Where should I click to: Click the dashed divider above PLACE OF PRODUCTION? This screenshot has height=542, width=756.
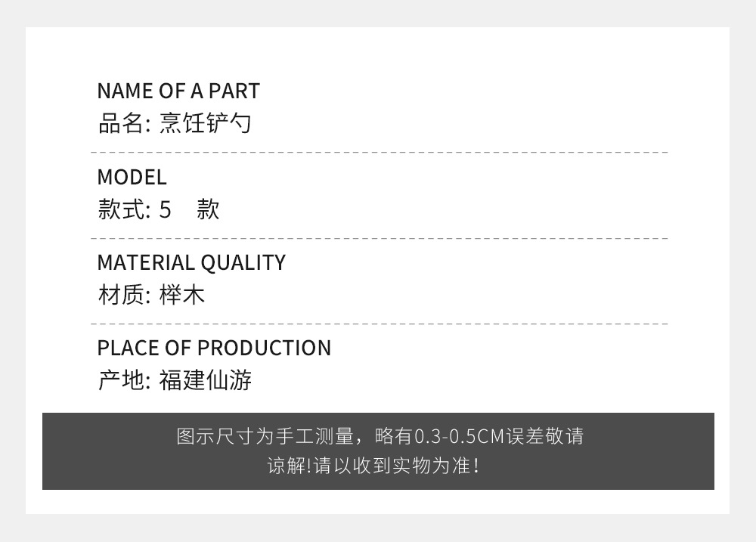378,324
